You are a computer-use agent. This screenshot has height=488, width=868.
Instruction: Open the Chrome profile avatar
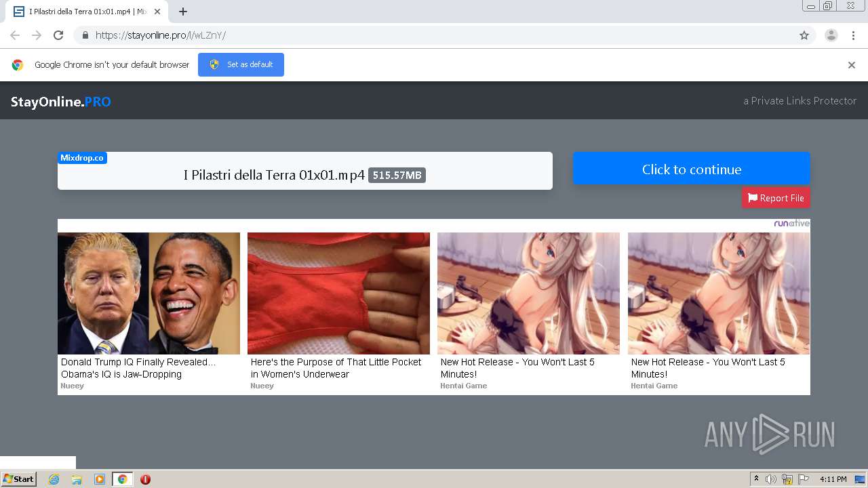click(x=831, y=35)
